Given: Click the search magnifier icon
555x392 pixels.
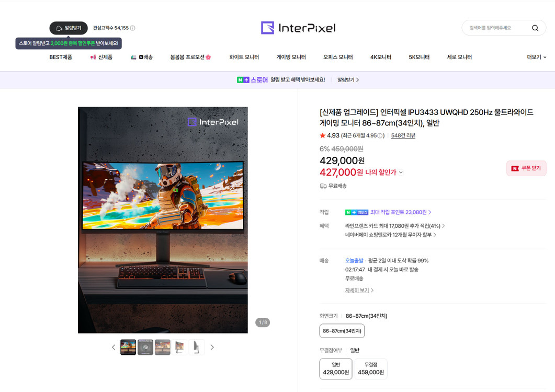Looking at the screenshot, I should point(535,28).
